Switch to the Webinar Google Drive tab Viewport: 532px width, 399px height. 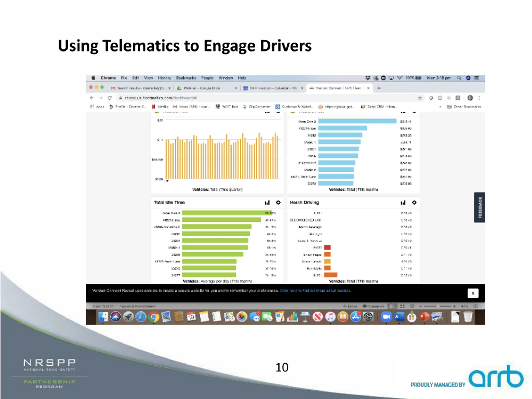(x=202, y=88)
